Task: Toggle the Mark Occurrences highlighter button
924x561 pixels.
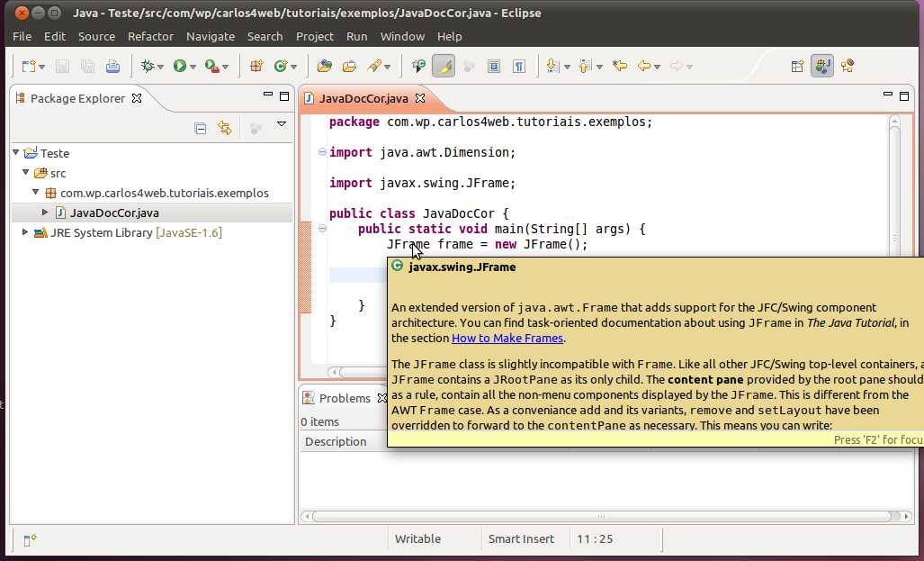Action: pyautogui.click(x=444, y=66)
